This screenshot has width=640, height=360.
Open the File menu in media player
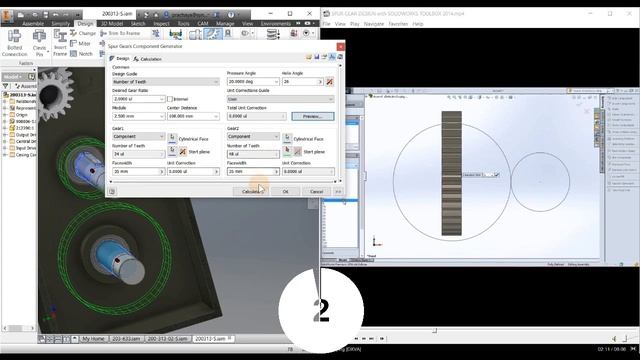click(327, 24)
